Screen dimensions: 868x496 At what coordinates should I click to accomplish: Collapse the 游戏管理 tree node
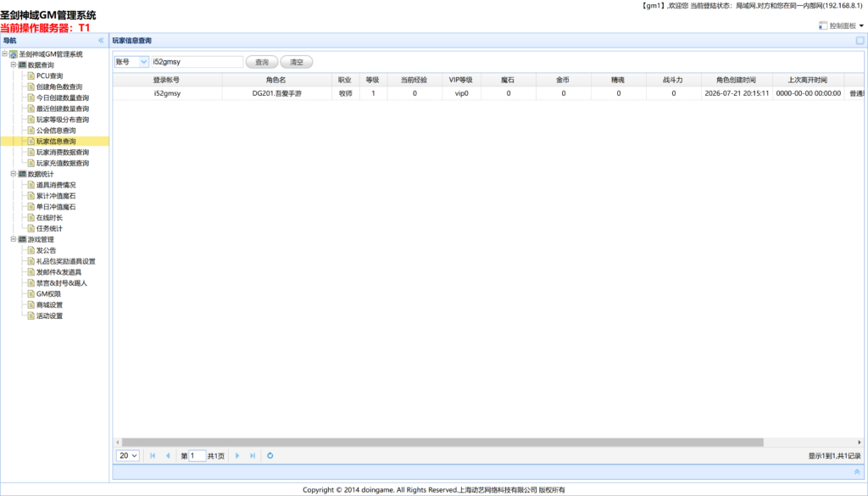(14, 239)
